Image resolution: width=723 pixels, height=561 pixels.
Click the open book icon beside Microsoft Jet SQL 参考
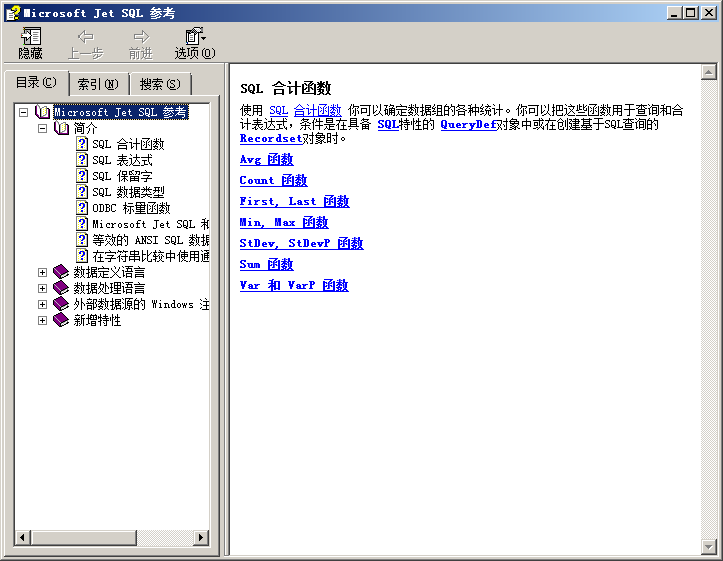coord(43,112)
